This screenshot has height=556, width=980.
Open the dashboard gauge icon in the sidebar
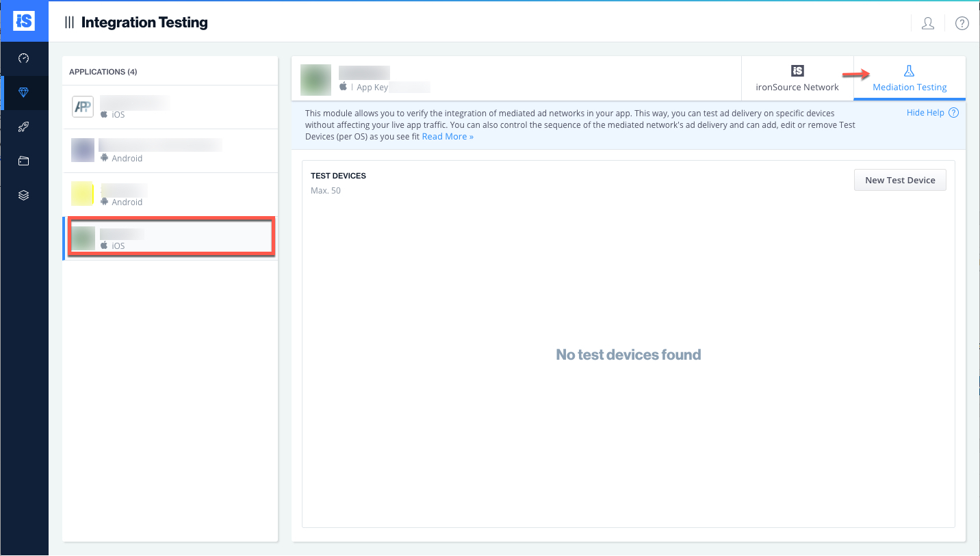point(24,59)
